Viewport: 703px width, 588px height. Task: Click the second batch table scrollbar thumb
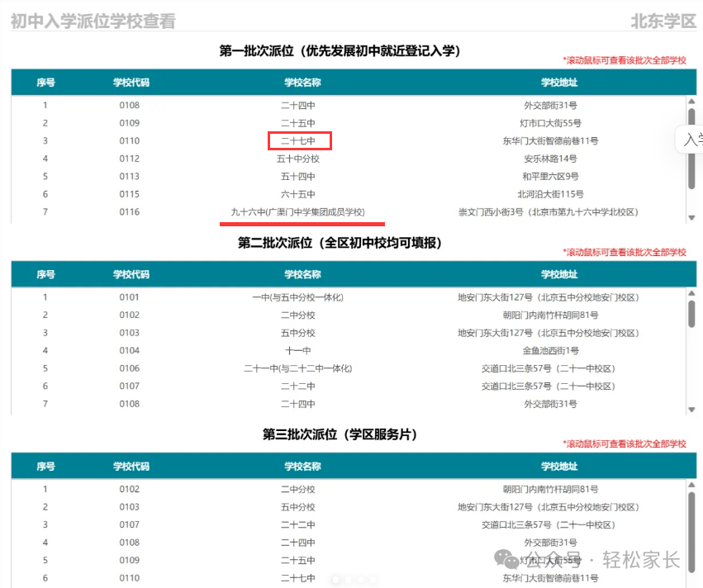[691, 314]
